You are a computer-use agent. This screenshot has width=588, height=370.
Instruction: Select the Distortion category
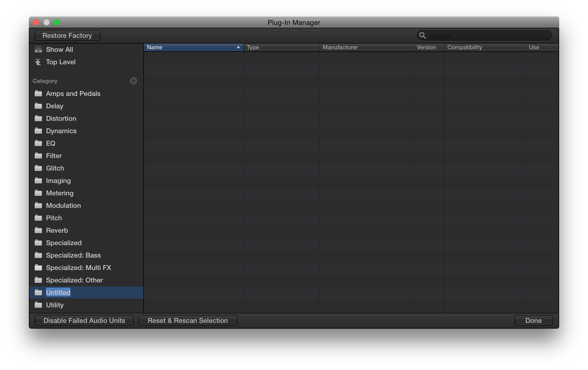[61, 118]
